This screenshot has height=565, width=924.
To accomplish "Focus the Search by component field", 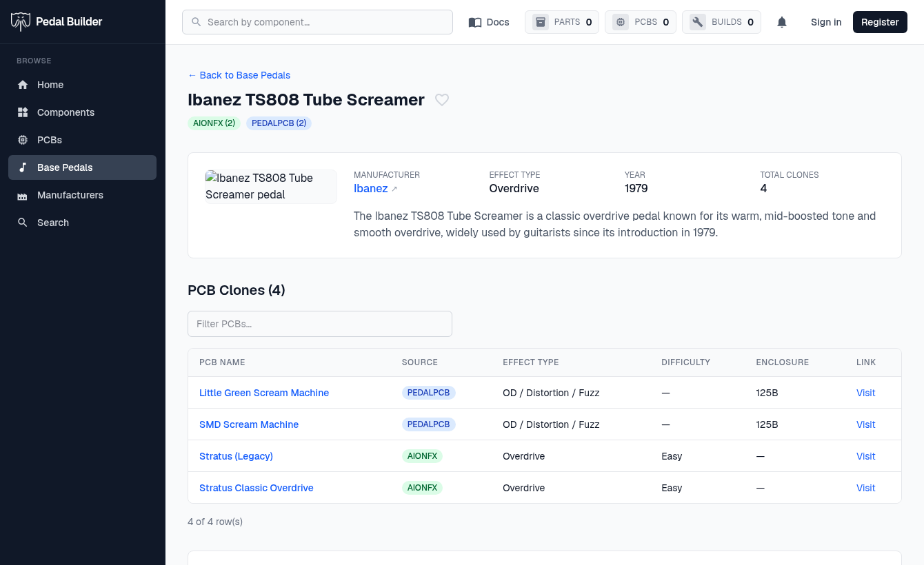I will tap(317, 22).
